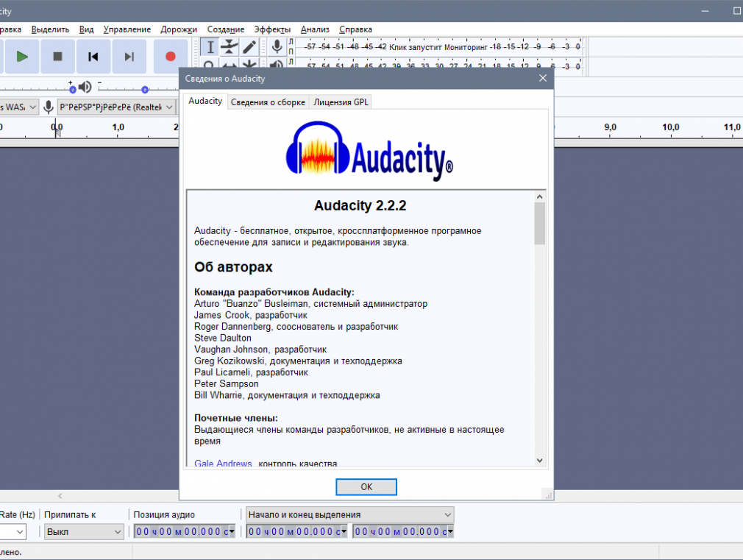The width and height of the screenshot is (743, 560).
Task: Open format arrow of Позиция аудио time field
Action: (232, 531)
